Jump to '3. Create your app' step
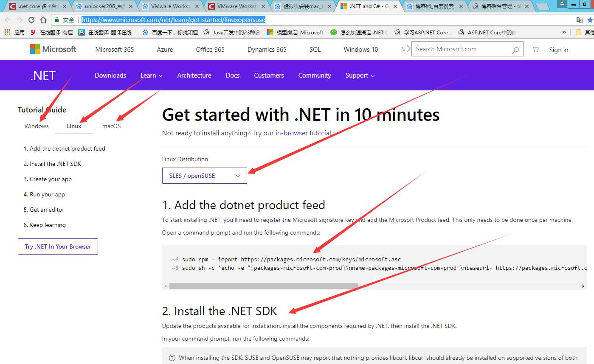 tap(48, 179)
